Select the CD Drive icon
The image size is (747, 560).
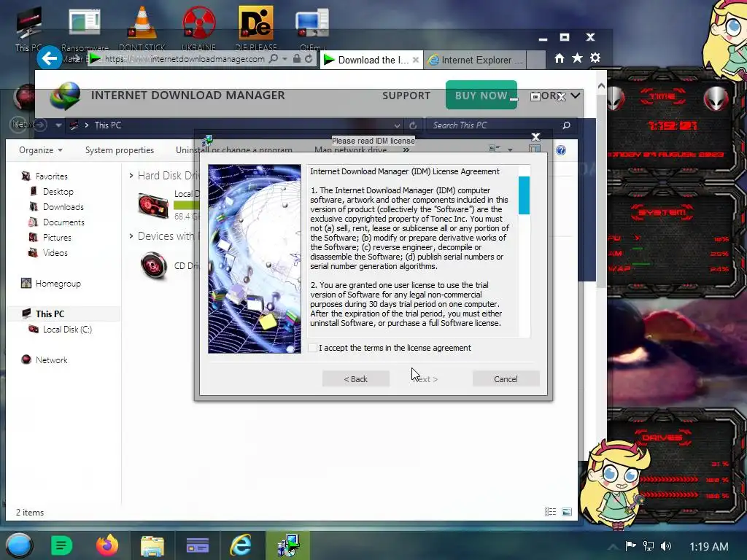pos(154,265)
